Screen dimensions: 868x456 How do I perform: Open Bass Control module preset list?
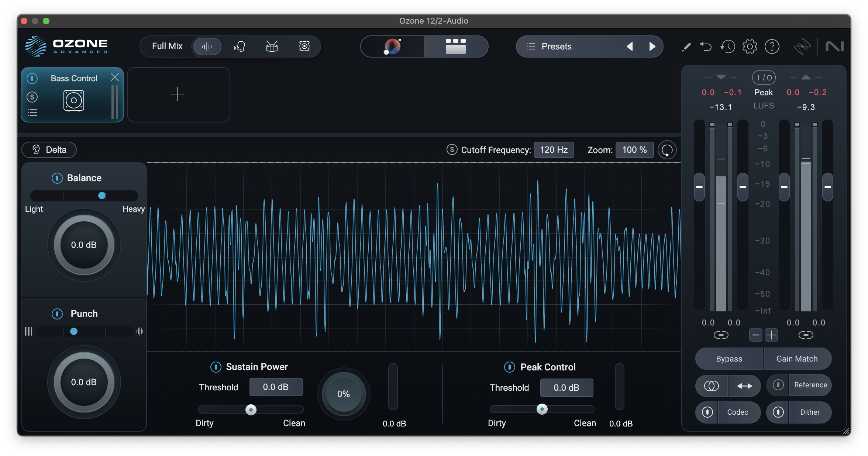click(x=32, y=113)
